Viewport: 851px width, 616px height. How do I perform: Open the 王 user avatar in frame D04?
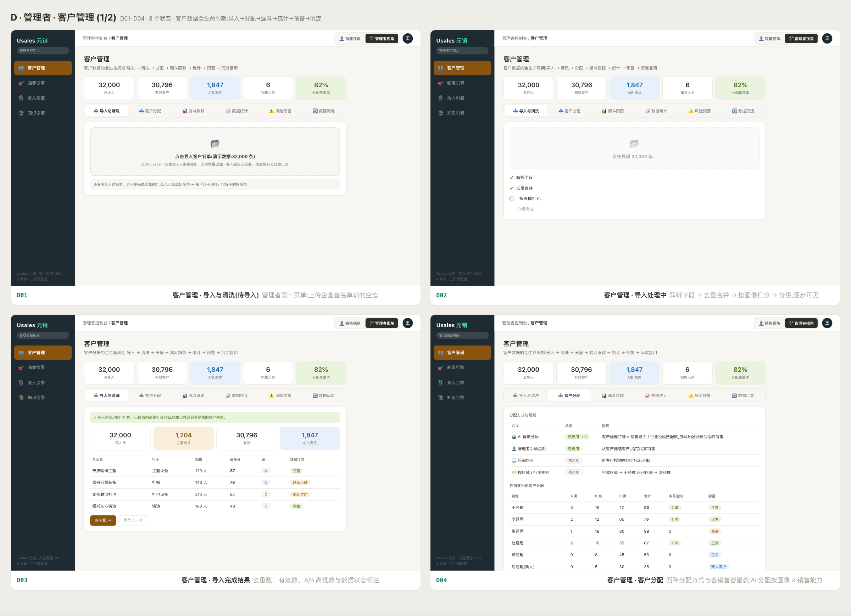pyautogui.click(x=827, y=323)
